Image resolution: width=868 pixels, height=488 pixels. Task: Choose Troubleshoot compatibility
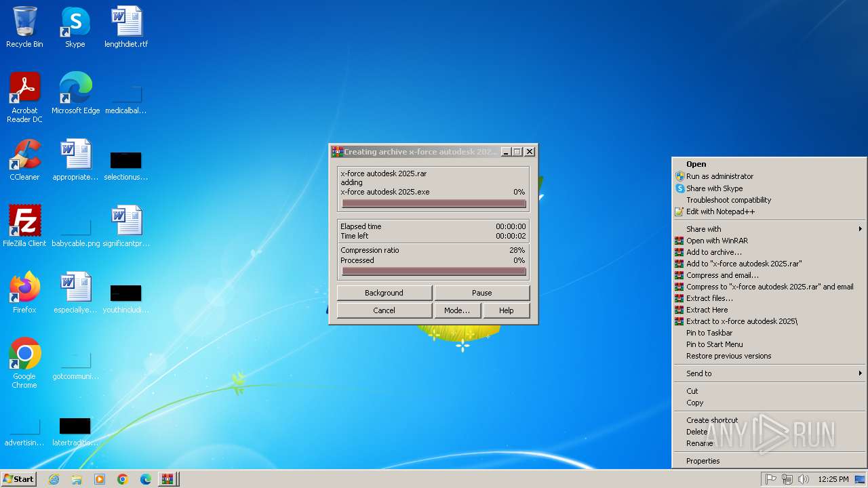[769, 200]
